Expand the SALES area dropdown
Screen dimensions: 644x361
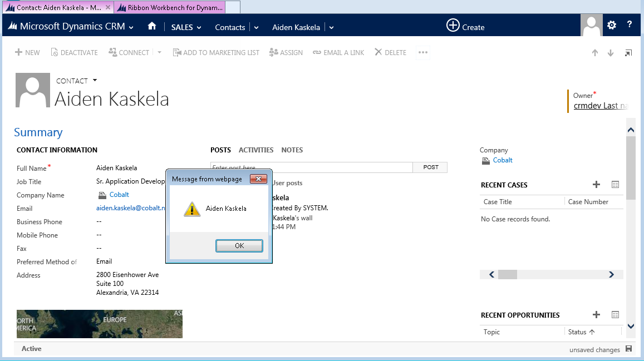click(186, 27)
